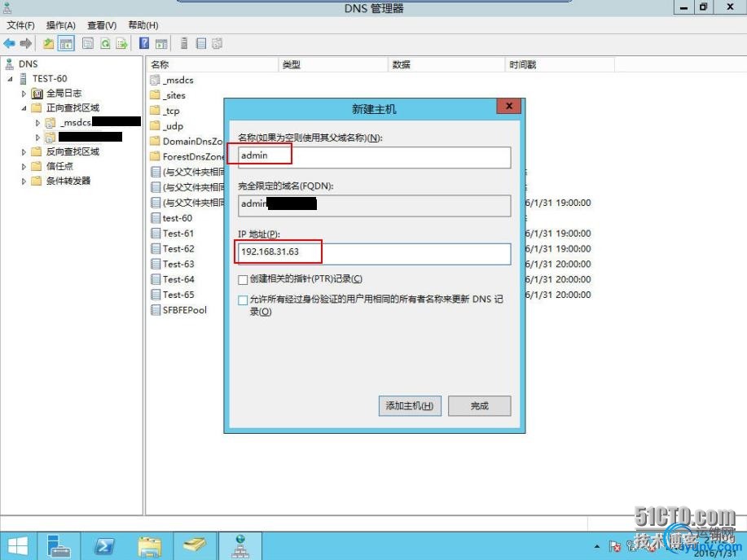Select 全局日志 in the tree
Viewport: 747px width, 560px height.
click(x=57, y=94)
